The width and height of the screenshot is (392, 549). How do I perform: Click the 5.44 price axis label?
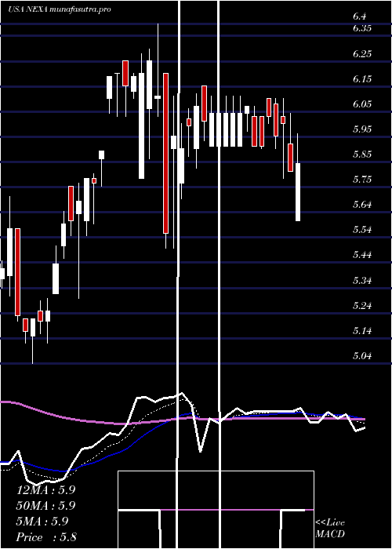(x=362, y=255)
